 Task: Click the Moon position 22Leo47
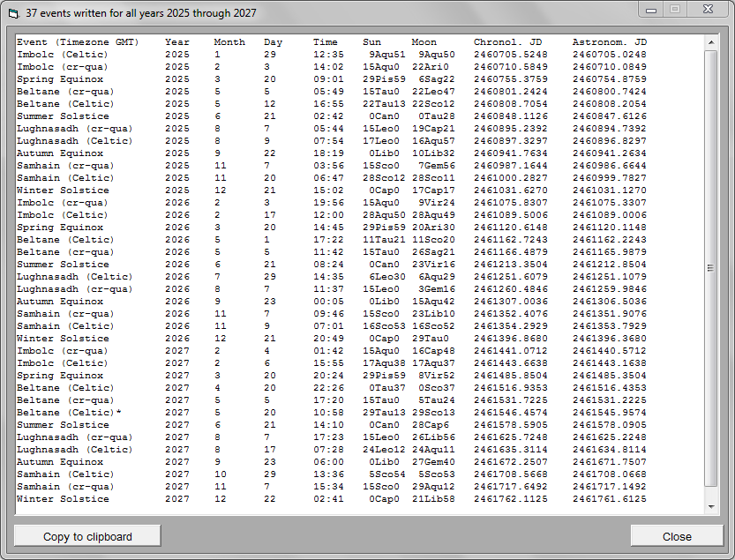tap(433, 92)
